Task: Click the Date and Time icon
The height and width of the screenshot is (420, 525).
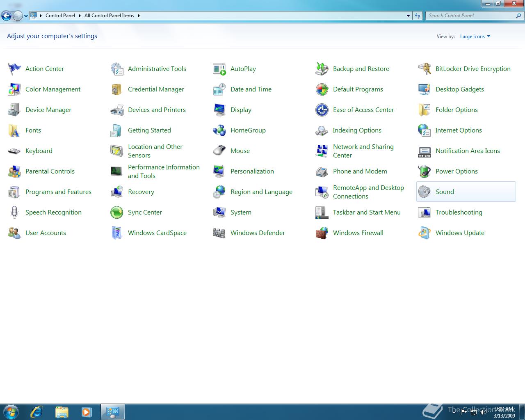Action: pos(219,89)
